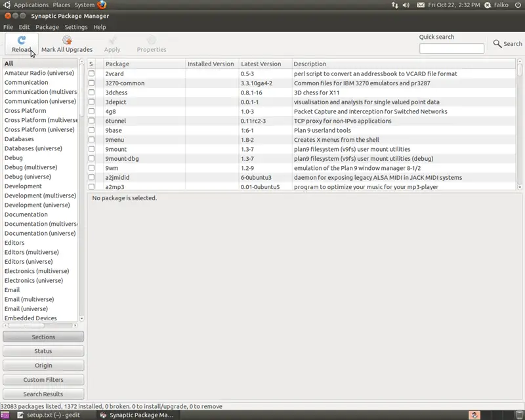Select the Development section
The height and width of the screenshot is (420, 525).
click(x=40, y=186)
